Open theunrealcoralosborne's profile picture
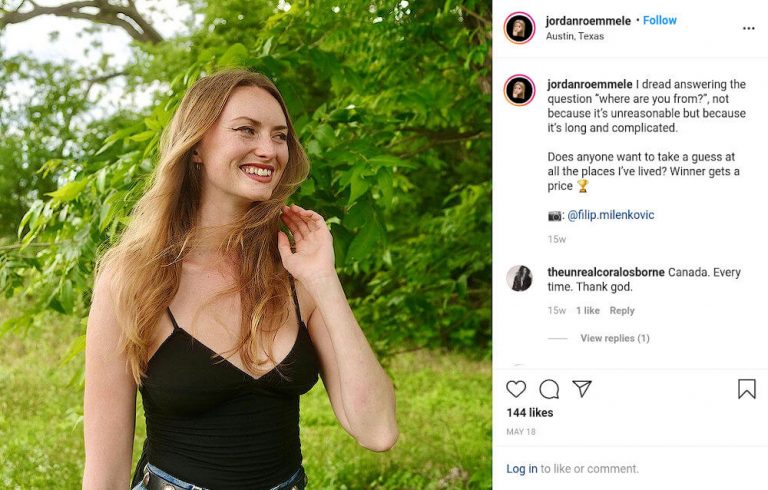Screen dimensions: 768x490 pos(519,278)
